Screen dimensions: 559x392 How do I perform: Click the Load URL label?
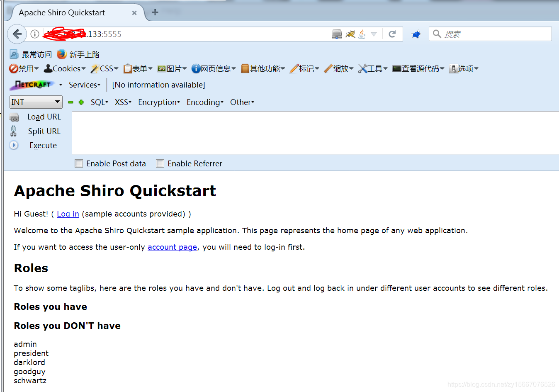coord(44,117)
